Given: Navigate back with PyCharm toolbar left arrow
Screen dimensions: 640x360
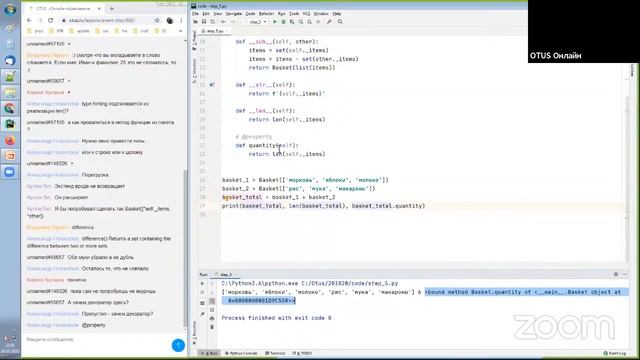Looking at the screenshot, I should 224,22.
